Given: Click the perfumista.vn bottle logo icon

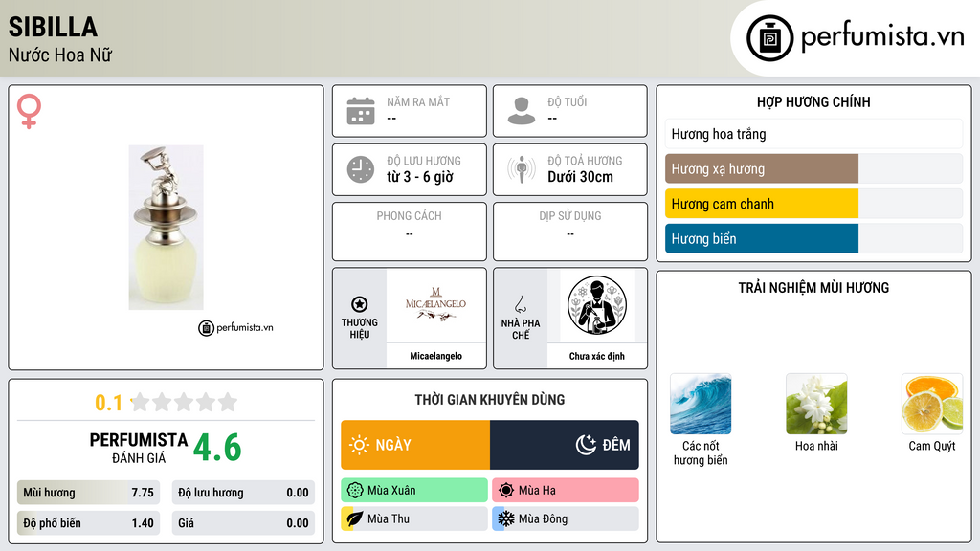Looking at the screenshot, I should click(x=769, y=38).
